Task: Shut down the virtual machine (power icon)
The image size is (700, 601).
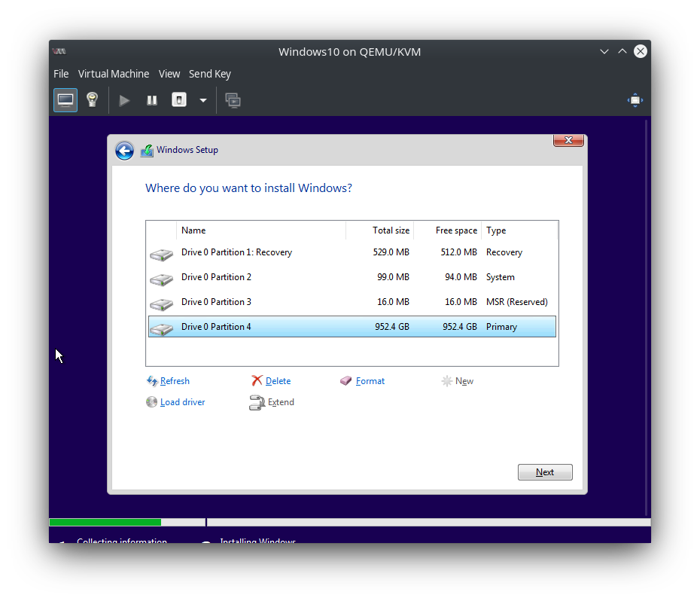Action: click(x=179, y=100)
